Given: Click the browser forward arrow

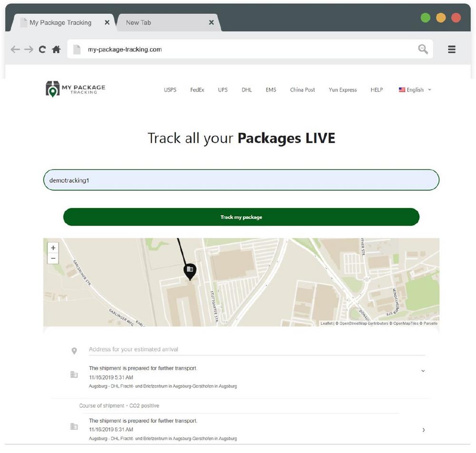Looking at the screenshot, I should (29, 49).
